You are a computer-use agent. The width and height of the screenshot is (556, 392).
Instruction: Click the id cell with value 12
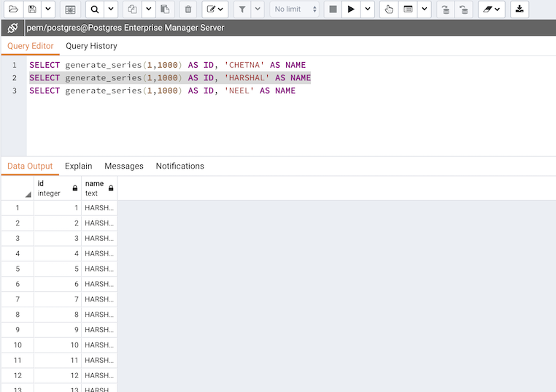coord(58,376)
